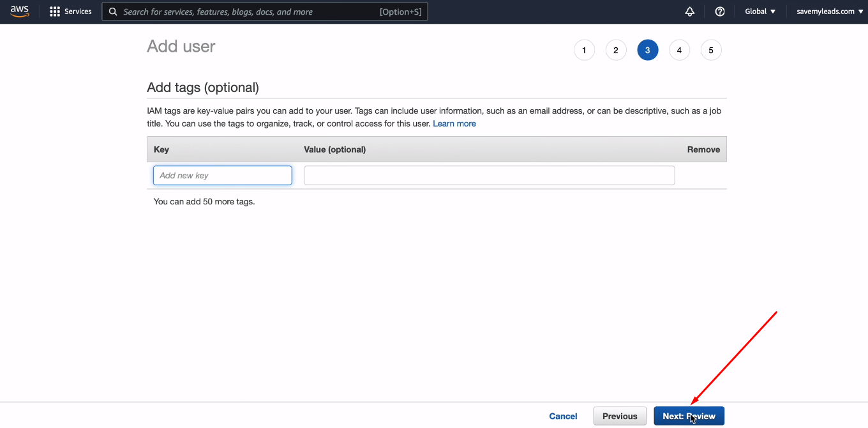Screen dimensions: 868x428
Task: Click the 'You can add 50 more tags.' text
Action: click(204, 202)
